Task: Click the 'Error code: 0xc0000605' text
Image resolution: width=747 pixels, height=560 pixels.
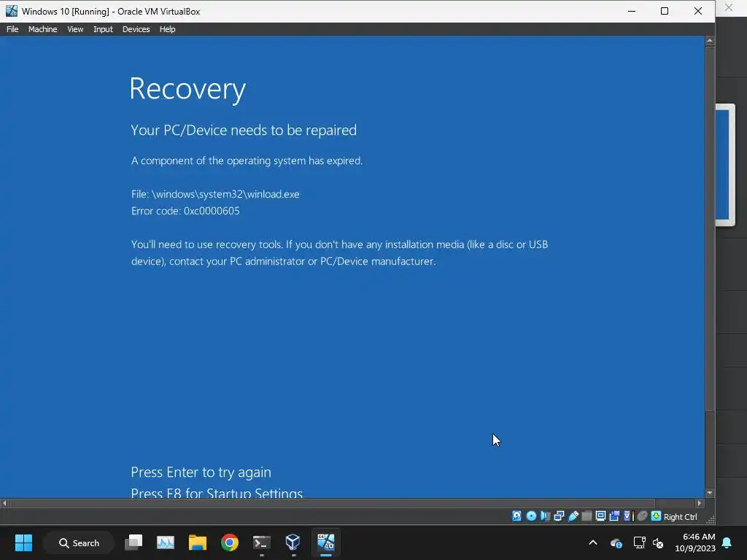Action: [185, 211]
